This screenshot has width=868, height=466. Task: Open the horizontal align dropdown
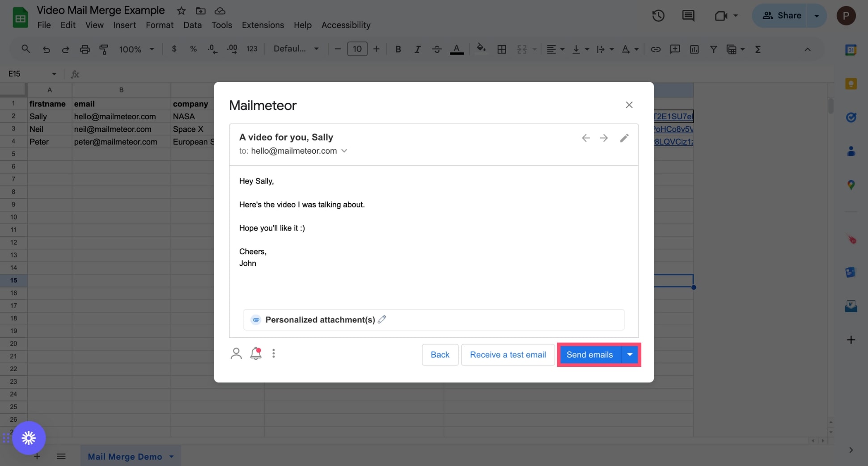[x=555, y=49]
